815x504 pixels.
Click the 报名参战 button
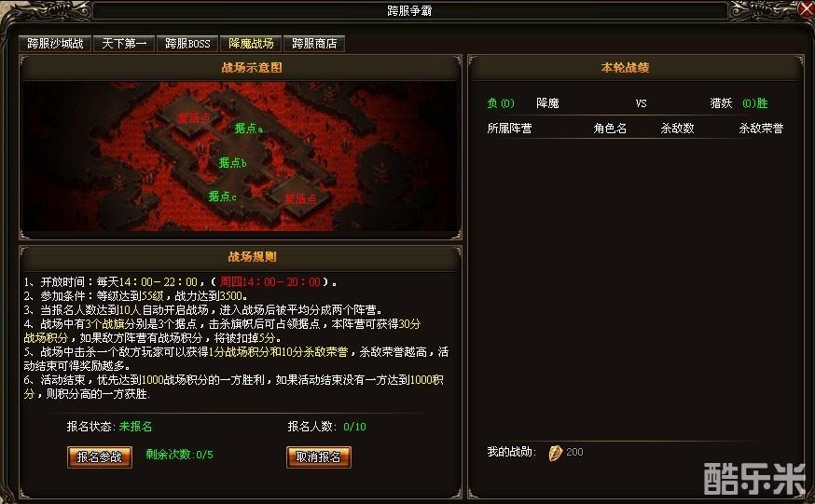tap(99, 457)
